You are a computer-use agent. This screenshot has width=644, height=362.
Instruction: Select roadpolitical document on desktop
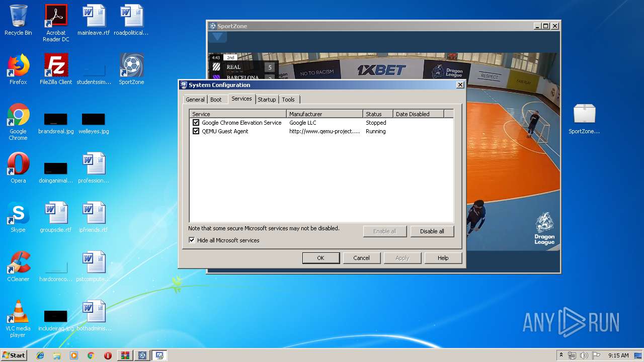coord(131,21)
